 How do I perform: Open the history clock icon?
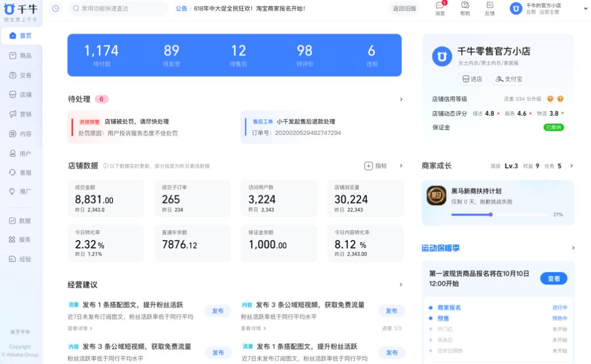pyautogui.click(x=55, y=8)
